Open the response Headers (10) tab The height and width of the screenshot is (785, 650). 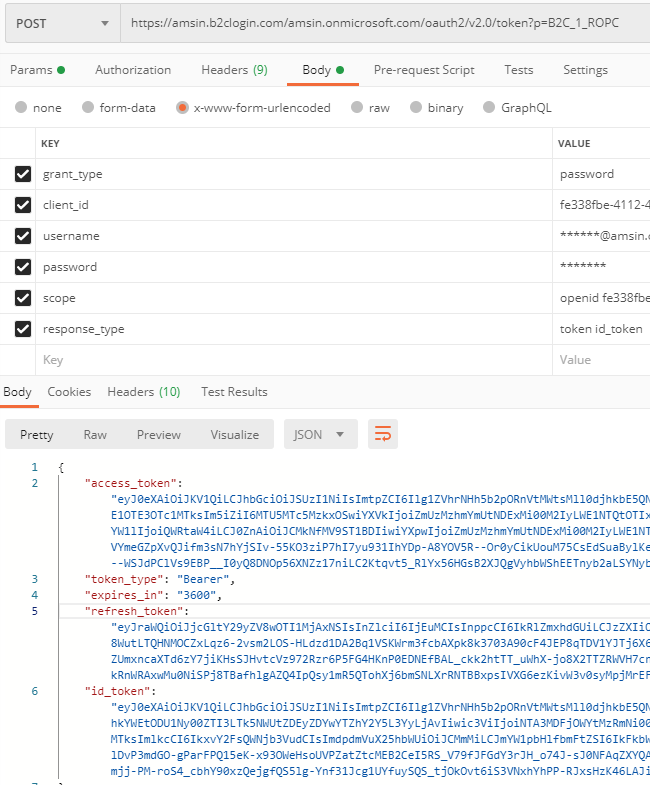144,391
